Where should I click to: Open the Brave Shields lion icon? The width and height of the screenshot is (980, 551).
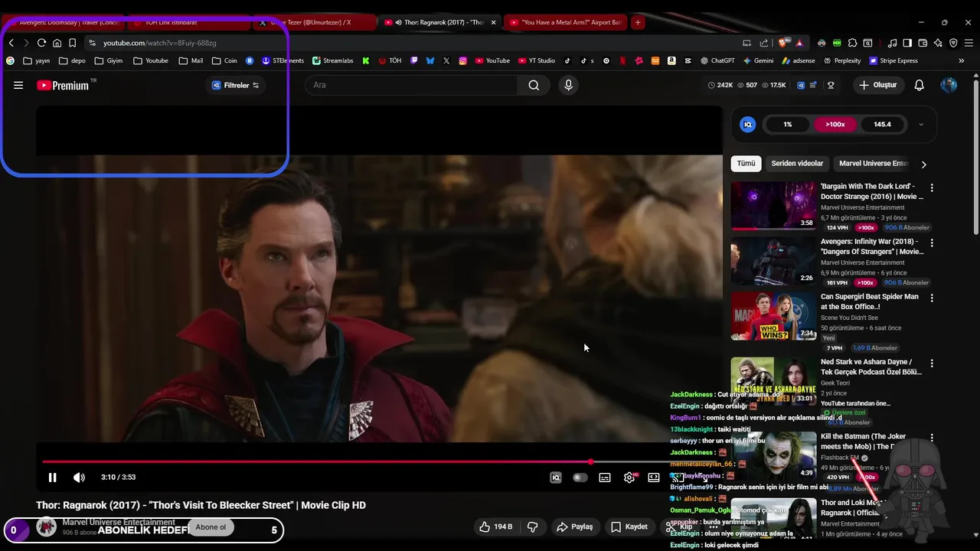pos(782,43)
